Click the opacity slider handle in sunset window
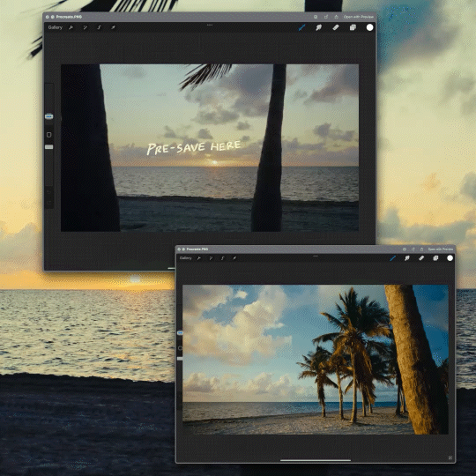 (48, 147)
